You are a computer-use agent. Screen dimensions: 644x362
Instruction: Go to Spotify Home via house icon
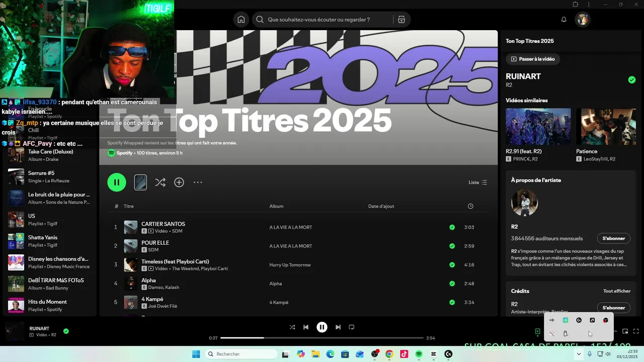tap(241, 20)
